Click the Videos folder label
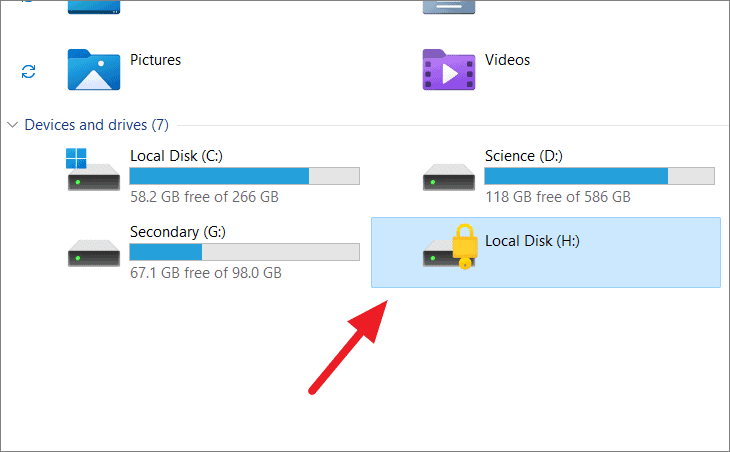The height and width of the screenshot is (452, 730). 507,60
